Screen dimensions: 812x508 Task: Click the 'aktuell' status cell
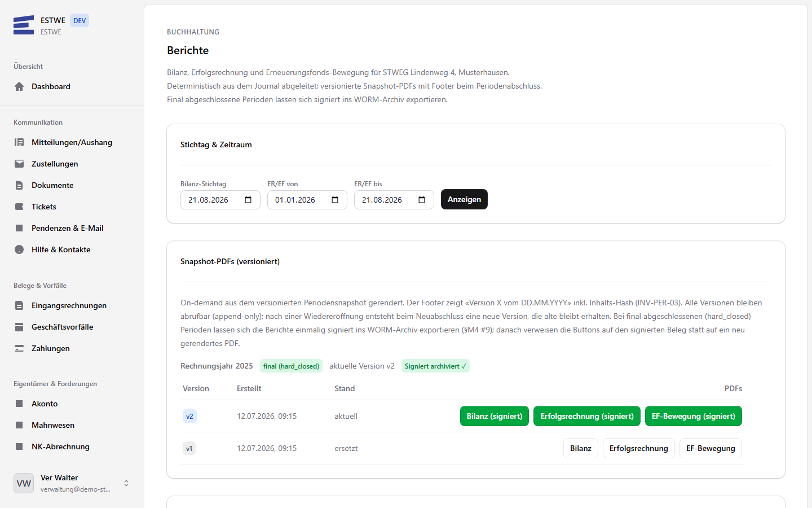(x=346, y=416)
